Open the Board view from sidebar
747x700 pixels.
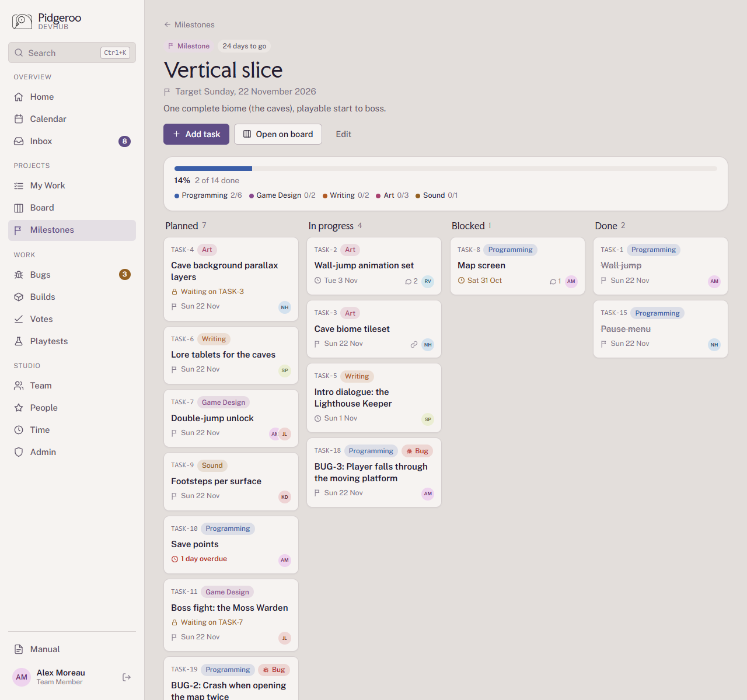72,208
